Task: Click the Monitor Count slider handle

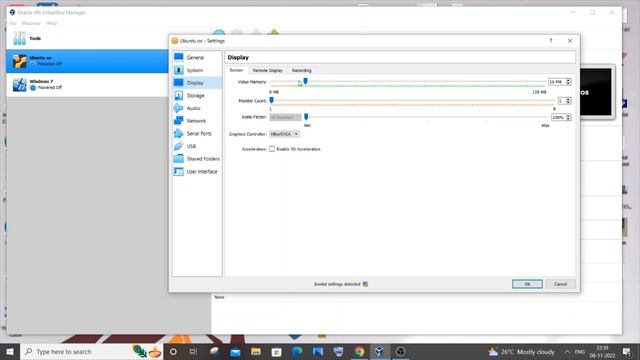Action: pyautogui.click(x=271, y=100)
